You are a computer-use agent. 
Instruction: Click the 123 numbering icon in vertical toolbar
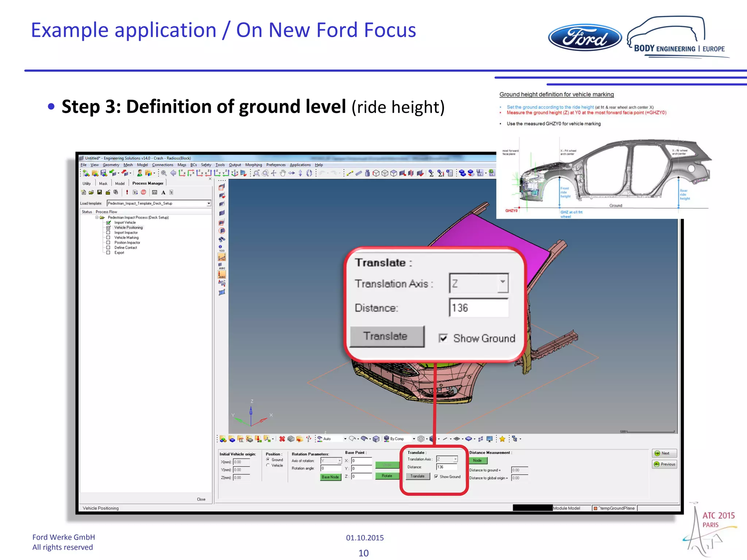(221, 249)
